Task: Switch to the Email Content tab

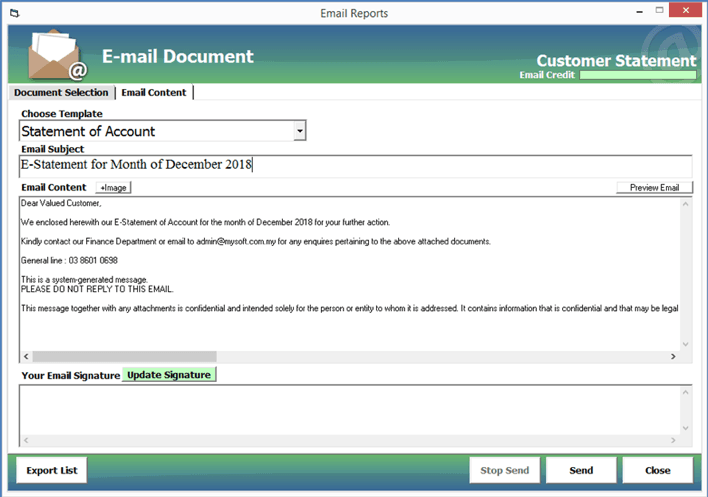Action: click(154, 93)
